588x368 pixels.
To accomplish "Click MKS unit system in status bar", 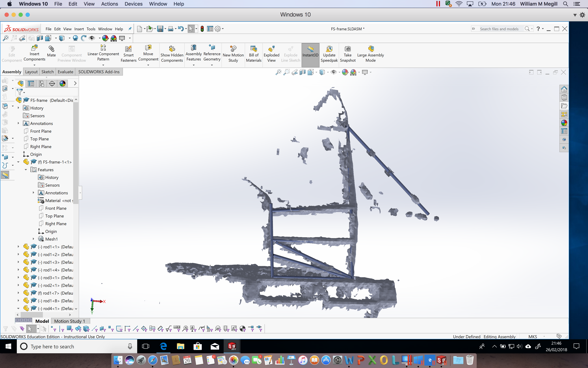I will (533, 337).
